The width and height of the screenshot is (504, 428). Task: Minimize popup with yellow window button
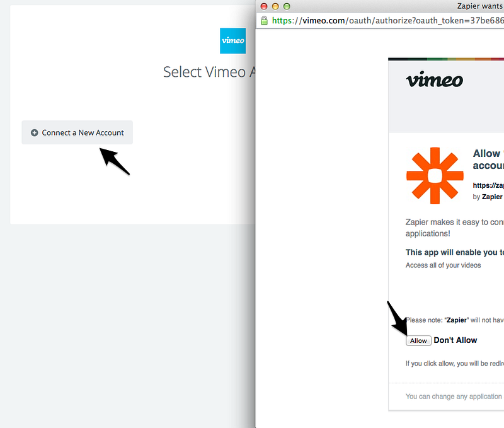click(275, 6)
